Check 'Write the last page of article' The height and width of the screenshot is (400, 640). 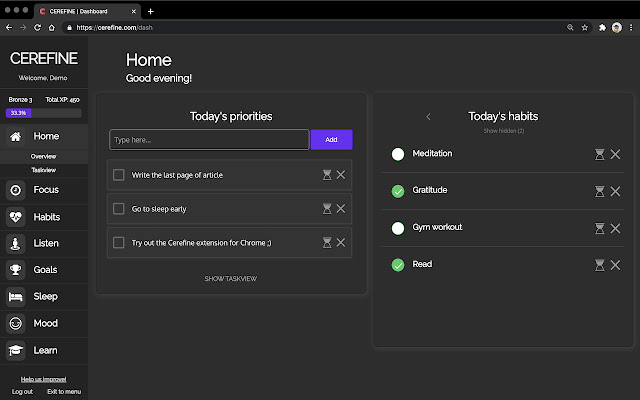[x=118, y=175]
